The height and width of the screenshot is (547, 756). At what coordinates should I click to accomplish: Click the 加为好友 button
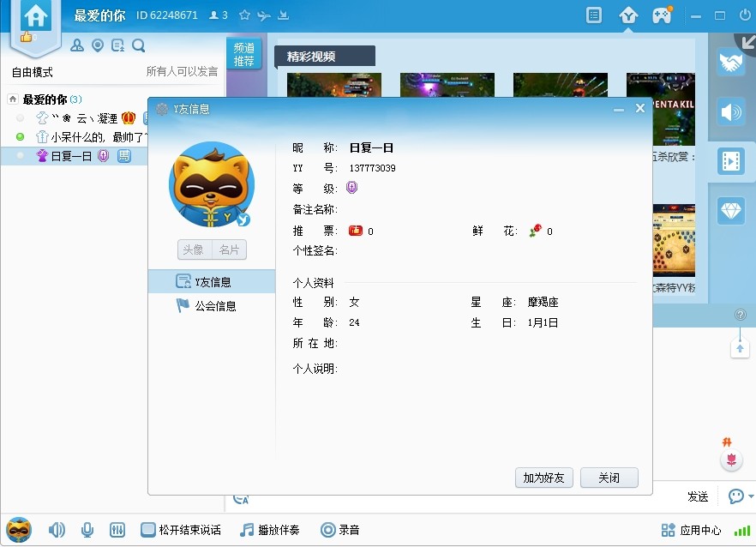pyautogui.click(x=543, y=478)
